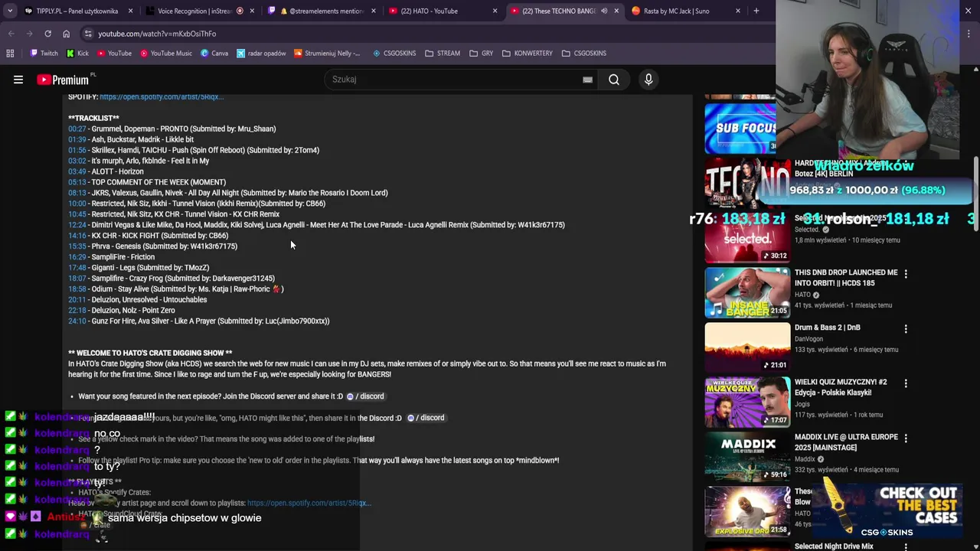Open the first CSGOSKINS bookmark with globe icon
Image resolution: width=980 pixels, height=551 pixels.
tap(394, 54)
